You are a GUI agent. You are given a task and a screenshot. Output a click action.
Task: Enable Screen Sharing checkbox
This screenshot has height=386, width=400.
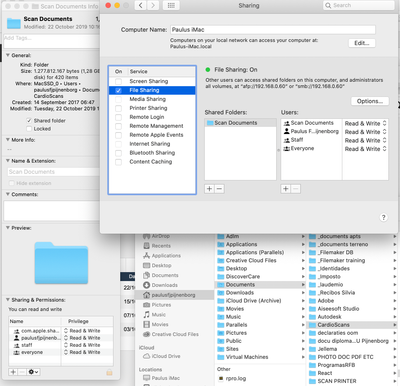coord(118,81)
